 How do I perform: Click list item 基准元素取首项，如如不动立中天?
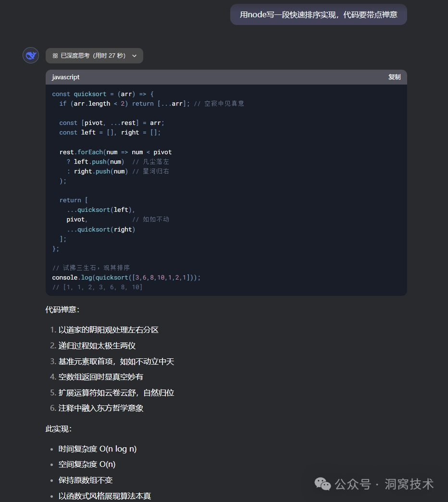pos(116,361)
